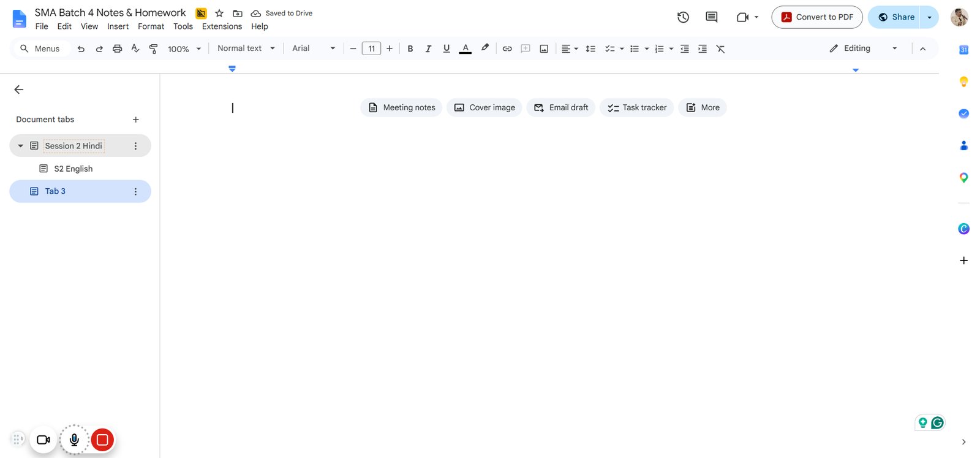Insert the Meeting notes template chip
The image size is (980, 458).
(x=401, y=107)
